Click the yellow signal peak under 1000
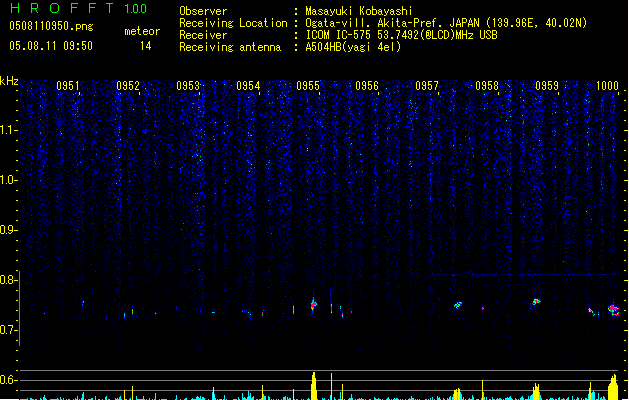 click(613, 387)
